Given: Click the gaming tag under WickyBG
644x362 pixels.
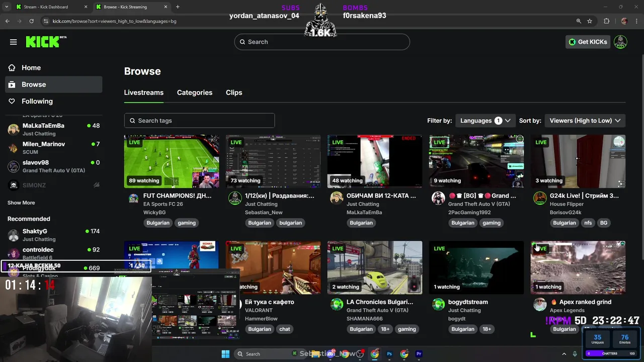Looking at the screenshot, I should [x=187, y=223].
